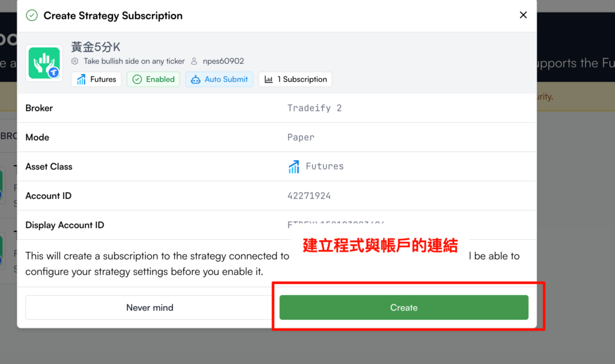This screenshot has height=364, width=615.
Task: Click the green Create button
Action: (404, 308)
